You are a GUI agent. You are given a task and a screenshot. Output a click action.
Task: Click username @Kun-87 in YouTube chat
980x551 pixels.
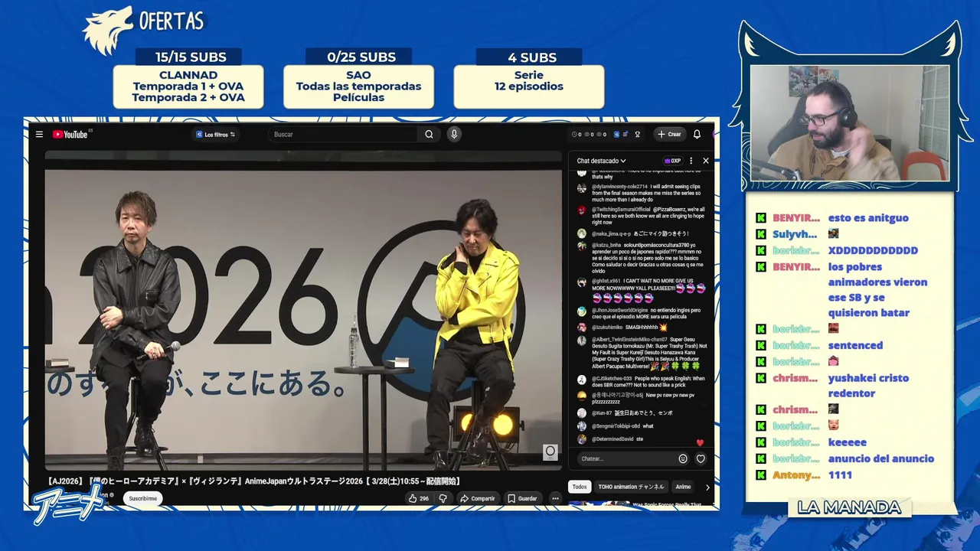[x=602, y=412]
